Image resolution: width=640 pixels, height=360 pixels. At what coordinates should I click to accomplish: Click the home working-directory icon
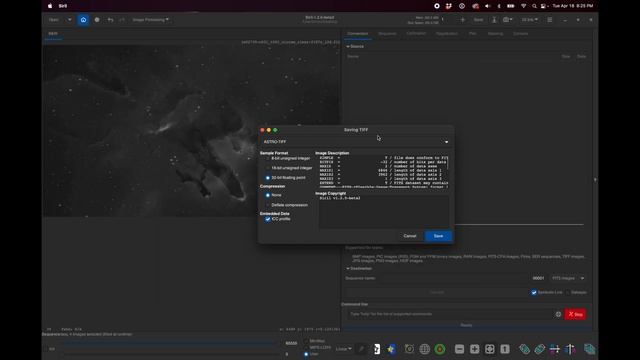pyautogui.click(x=83, y=20)
